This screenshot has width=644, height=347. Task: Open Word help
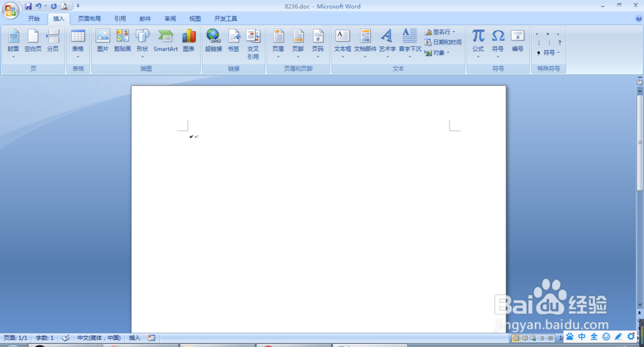(638, 19)
